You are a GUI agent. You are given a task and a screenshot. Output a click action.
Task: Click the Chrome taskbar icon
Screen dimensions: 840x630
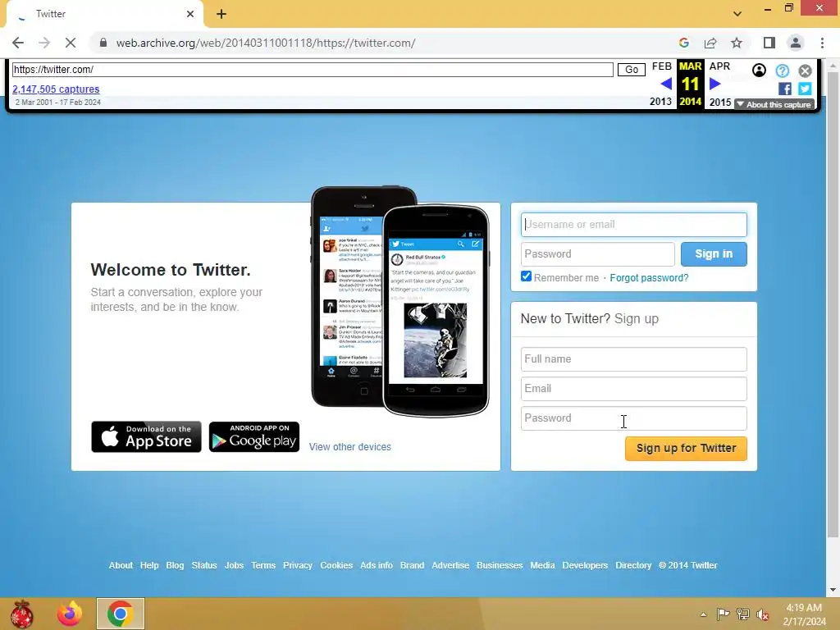tap(120, 614)
